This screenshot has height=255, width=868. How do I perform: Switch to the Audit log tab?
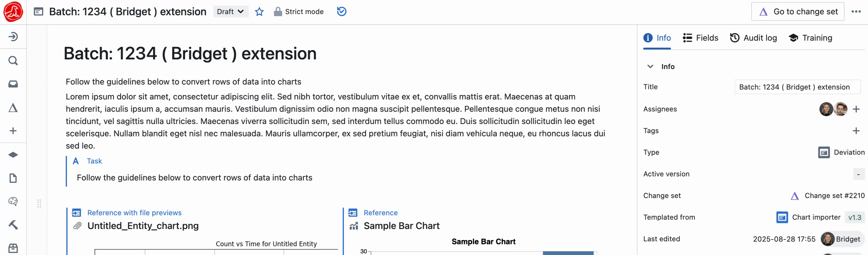(753, 38)
